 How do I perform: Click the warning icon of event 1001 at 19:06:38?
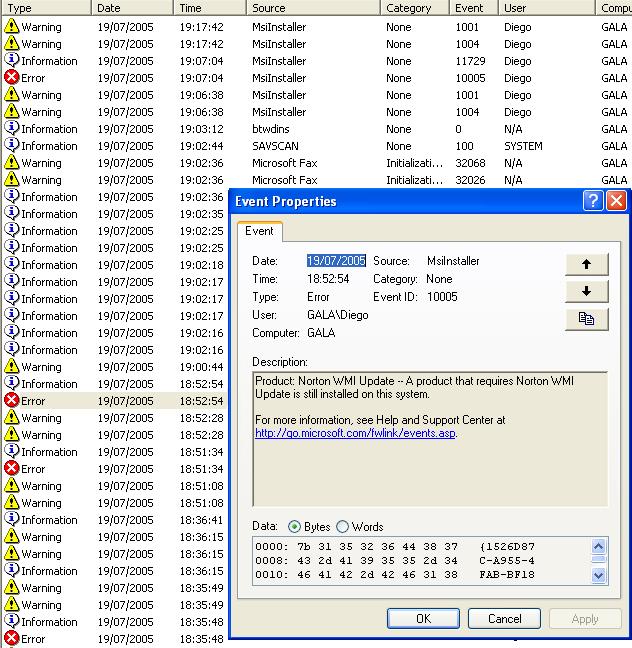tap(12, 95)
